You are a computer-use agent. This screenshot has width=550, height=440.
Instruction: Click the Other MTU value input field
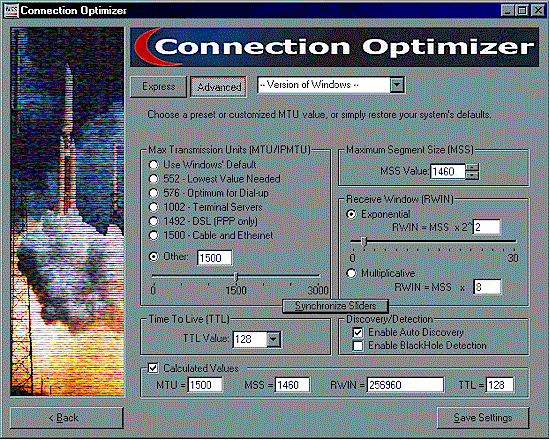(214, 258)
